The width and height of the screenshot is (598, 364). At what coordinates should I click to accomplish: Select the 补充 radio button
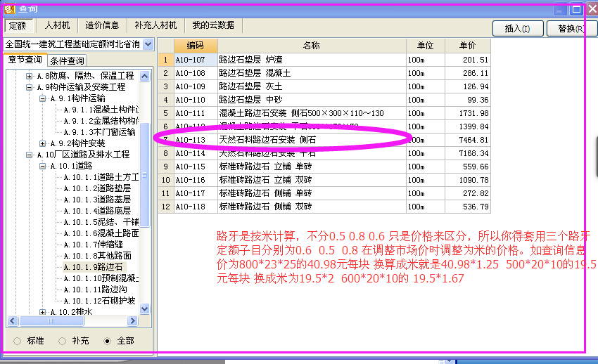point(62,341)
